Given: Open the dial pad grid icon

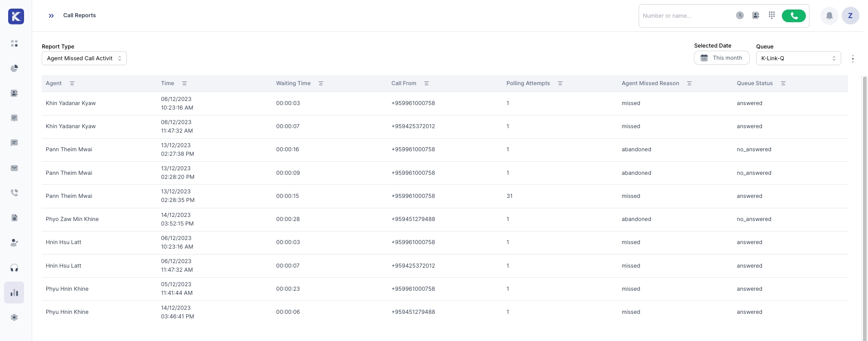Looking at the screenshot, I should [771, 15].
